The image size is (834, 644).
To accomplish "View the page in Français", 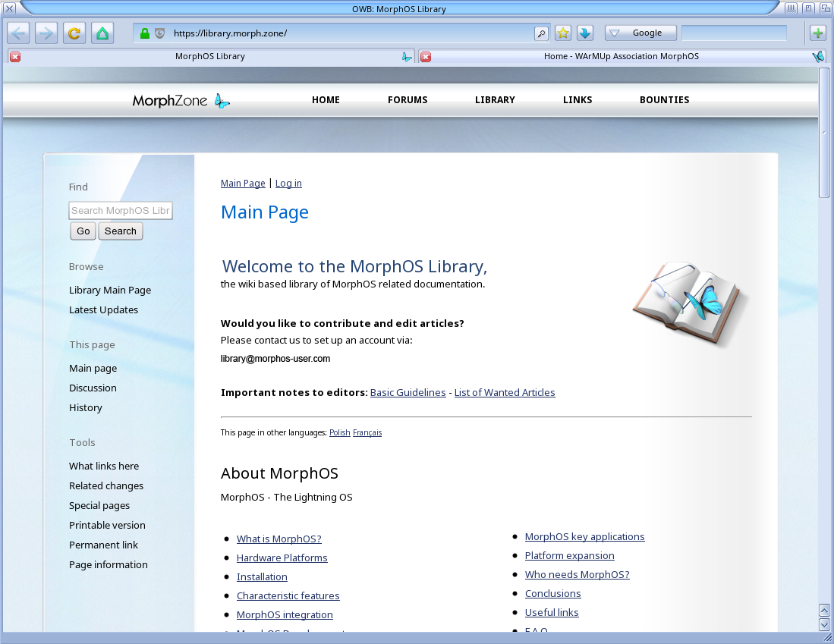I will (x=367, y=433).
